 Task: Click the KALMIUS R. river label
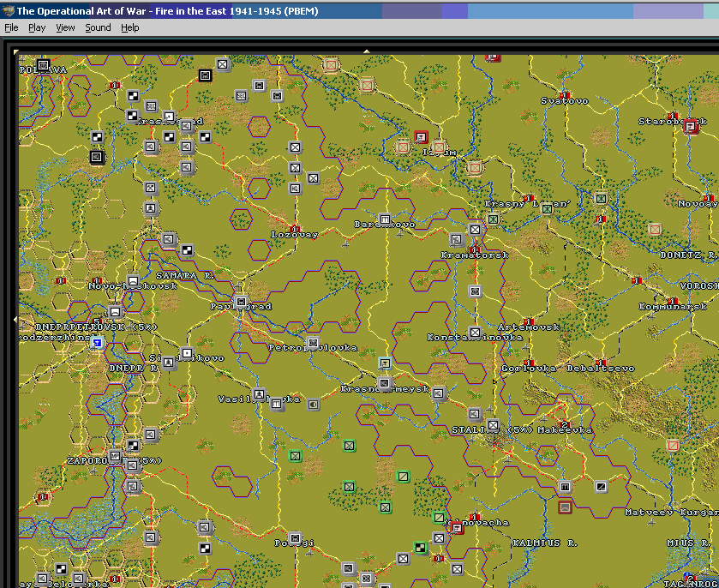click(x=545, y=543)
